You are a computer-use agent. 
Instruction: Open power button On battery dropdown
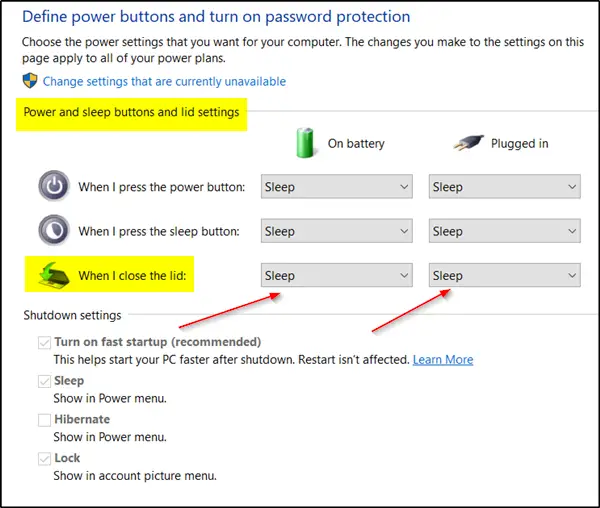(x=336, y=187)
